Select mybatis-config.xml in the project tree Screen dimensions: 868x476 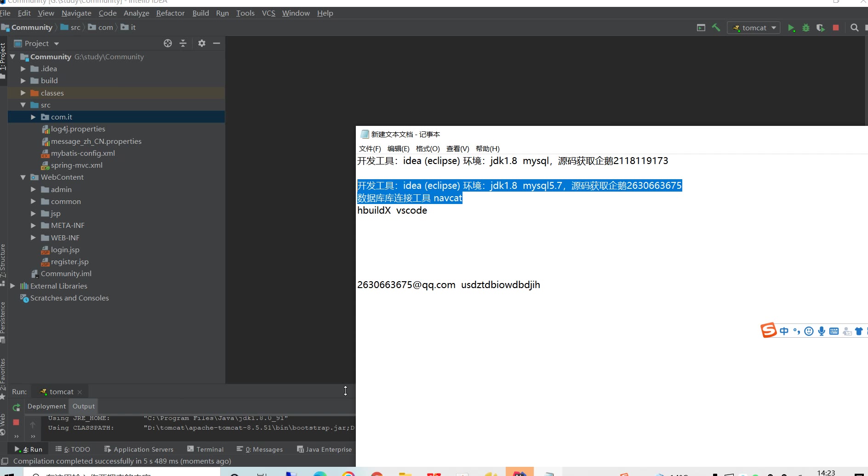click(83, 153)
